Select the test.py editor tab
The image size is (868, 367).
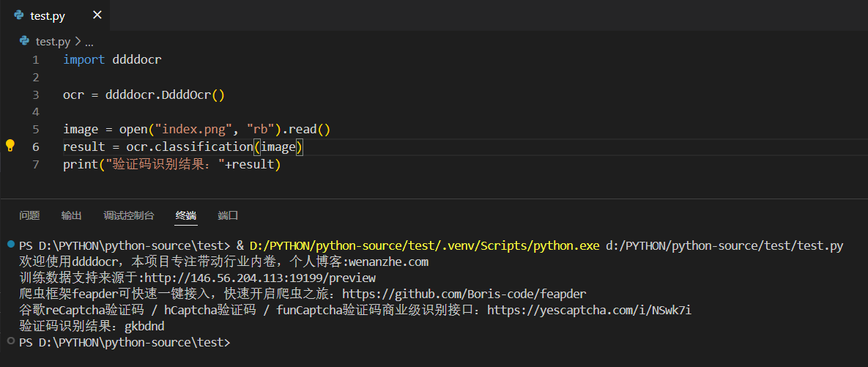click(48, 15)
